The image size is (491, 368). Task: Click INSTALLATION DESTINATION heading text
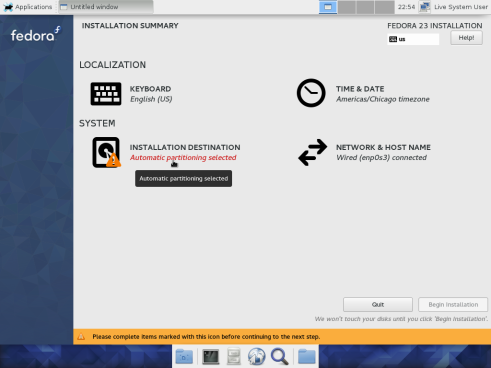185,147
